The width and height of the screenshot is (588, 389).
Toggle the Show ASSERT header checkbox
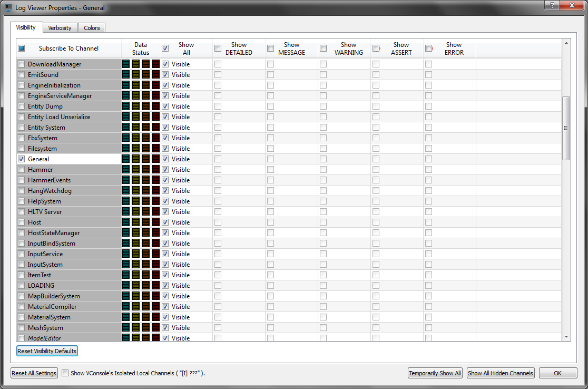[x=376, y=48]
